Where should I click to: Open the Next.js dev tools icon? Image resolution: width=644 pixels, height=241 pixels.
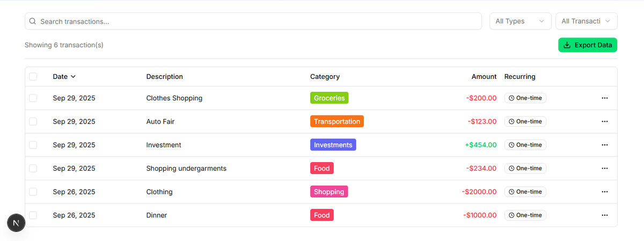[x=16, y=223]
